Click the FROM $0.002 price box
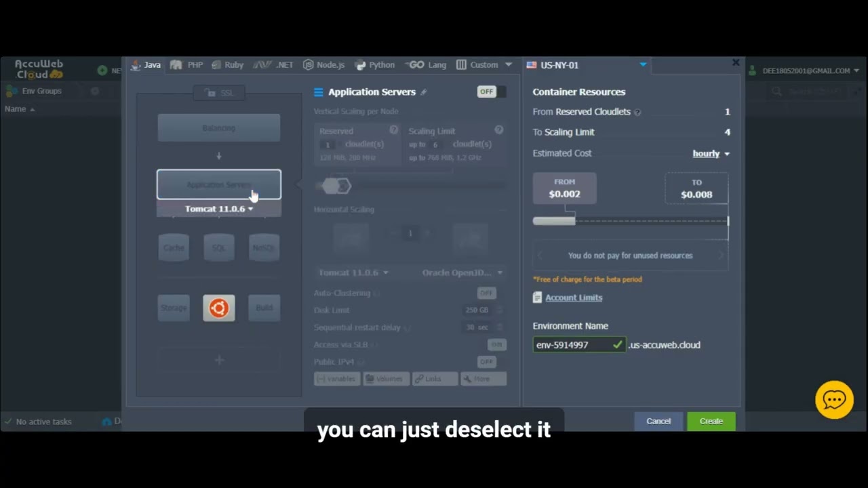Viewport: 868px width, 488px height. click(x=565, y=188)
